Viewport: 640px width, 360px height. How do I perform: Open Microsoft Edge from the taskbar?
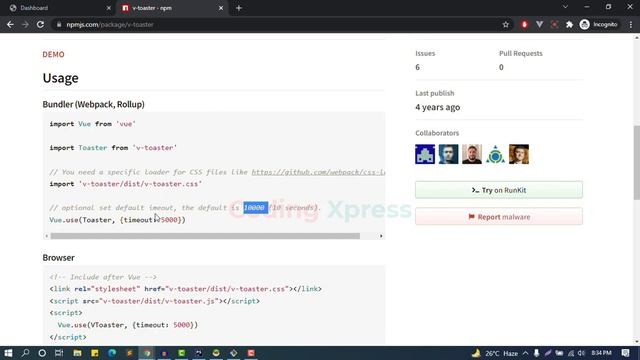[x=112, y=353]
